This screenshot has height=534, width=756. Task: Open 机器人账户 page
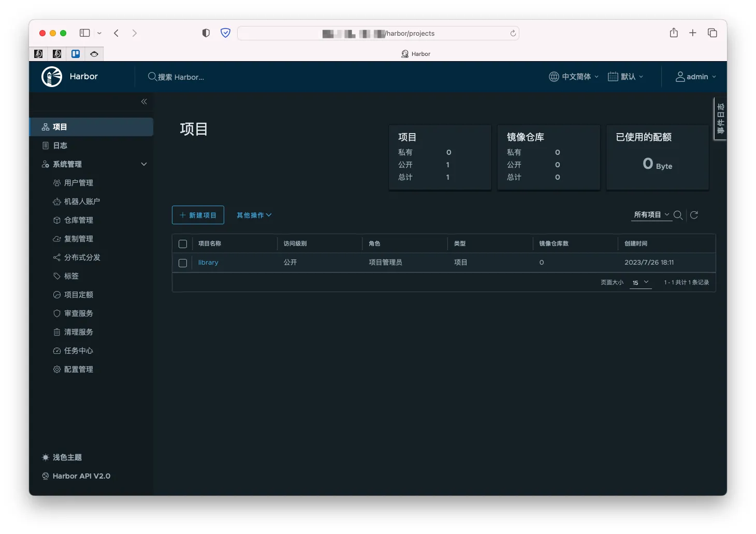82,201
